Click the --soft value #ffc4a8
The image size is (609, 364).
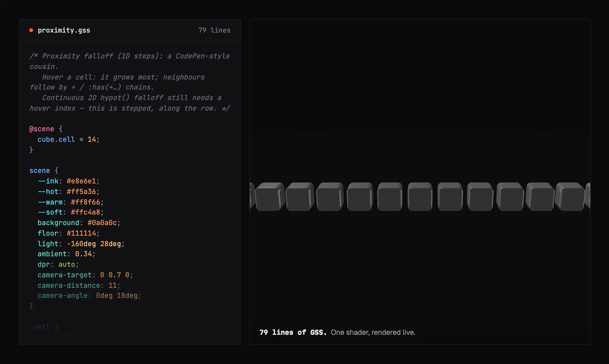click(x=85, y=212)
